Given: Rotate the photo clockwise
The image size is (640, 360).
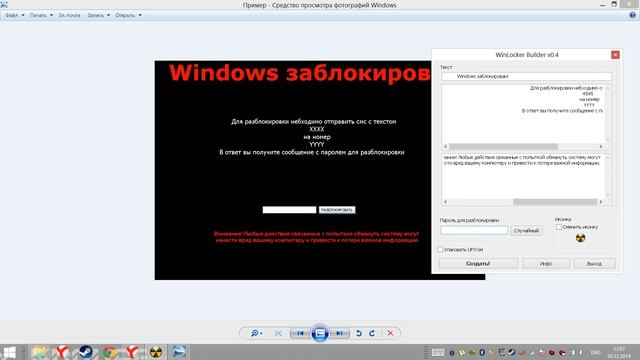Looking at the screenshot, I should (372, 333).
